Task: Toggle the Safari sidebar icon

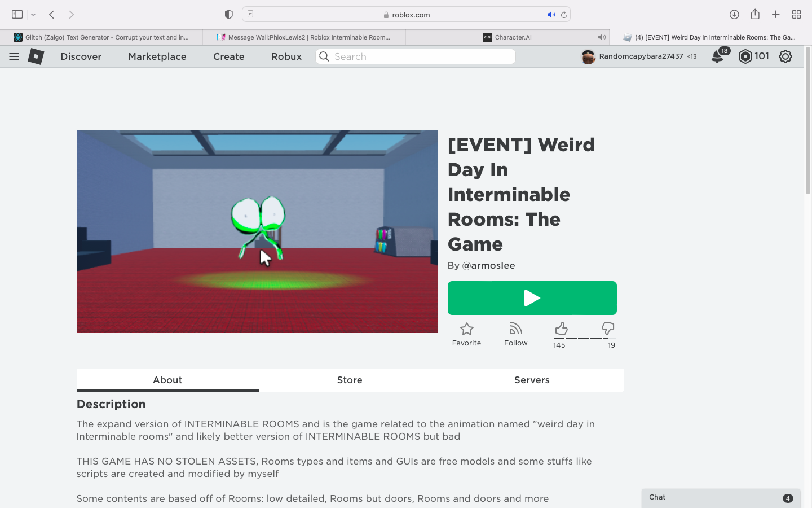Action: (x=17, y=14)
